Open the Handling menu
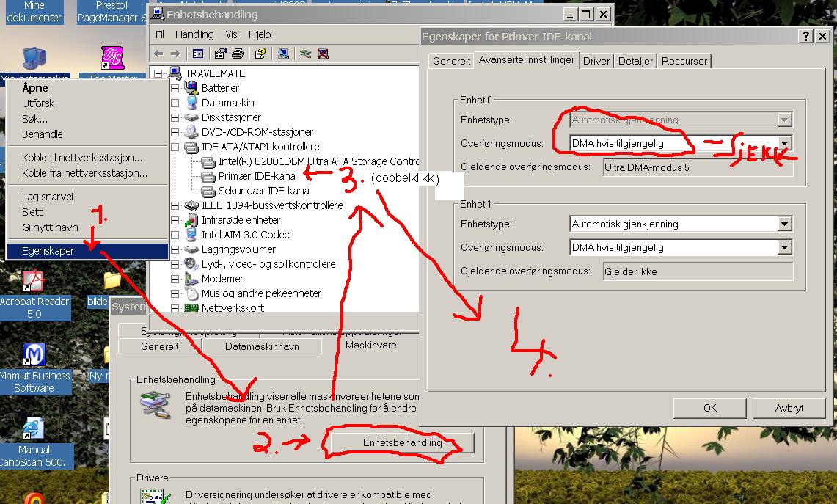 tap(194, 34)
